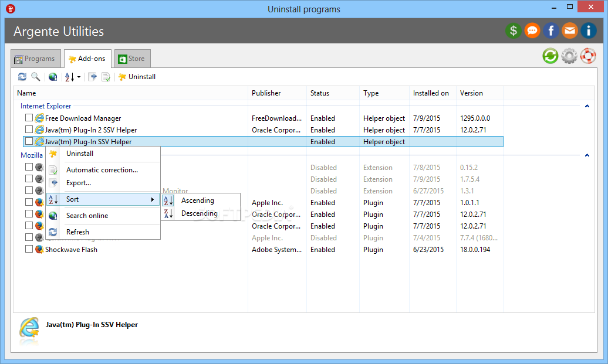Click the toolbar Uninstall button
608x364 pixels.
tap(137, 77)
